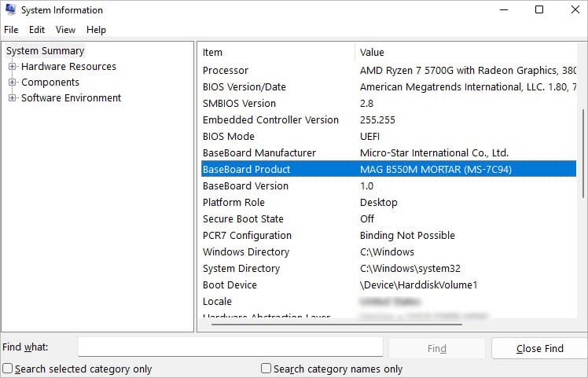588x378 pixels.
Task: Open the Edit menu
Action: 37,30
